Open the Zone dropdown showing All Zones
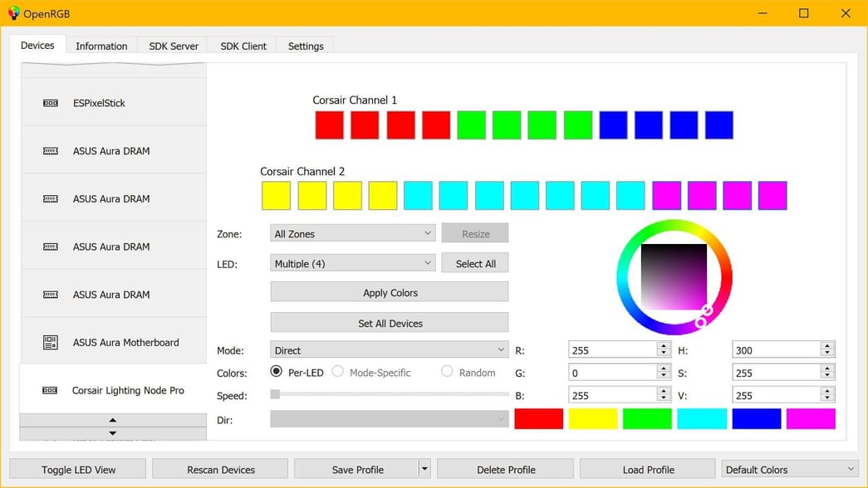 (352, 233)
